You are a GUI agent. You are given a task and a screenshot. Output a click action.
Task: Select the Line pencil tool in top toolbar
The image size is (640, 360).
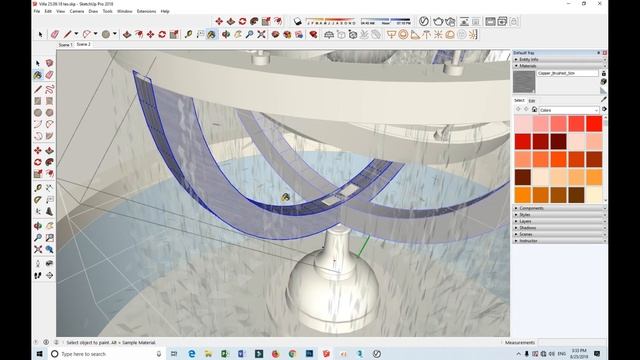tap(67, 35)
